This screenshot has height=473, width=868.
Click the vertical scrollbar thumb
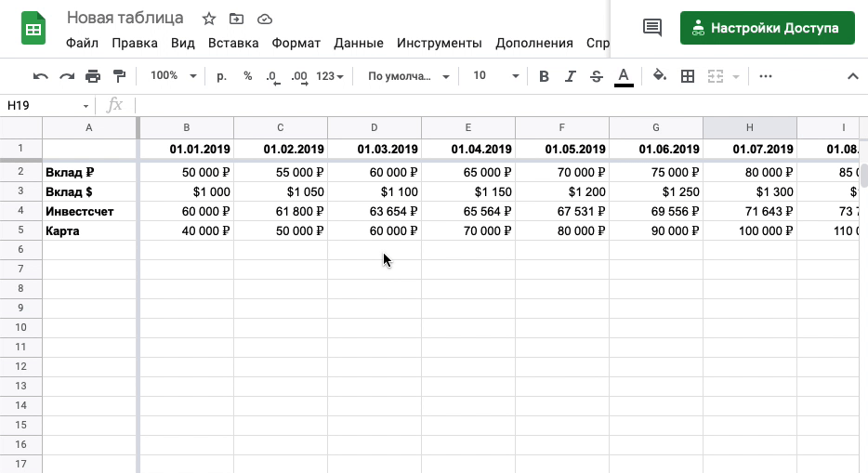tap(864, 176)
